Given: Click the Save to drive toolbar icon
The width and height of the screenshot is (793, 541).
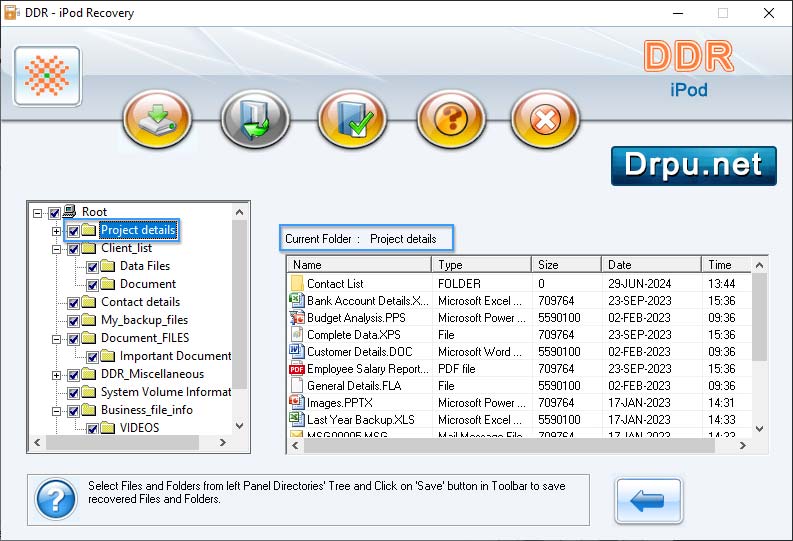Looking at the screenshot, I should tap(157, 119).
